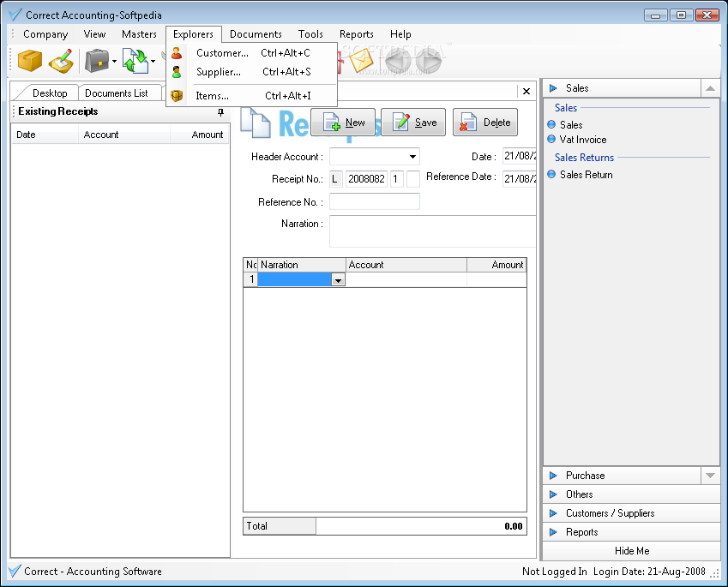The image size is (728, 587).
Task: Click the Sales panel up-arrow scroll button
Action: coord(710,88)
